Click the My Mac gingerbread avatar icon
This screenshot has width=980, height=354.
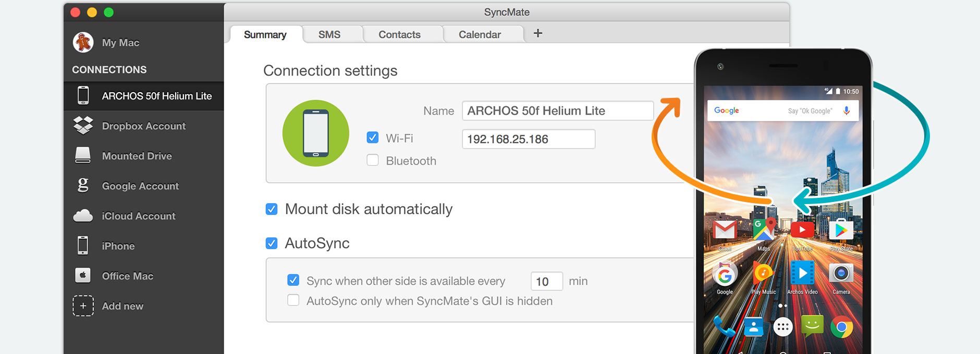pyautogui.click(x=83, y=42)
